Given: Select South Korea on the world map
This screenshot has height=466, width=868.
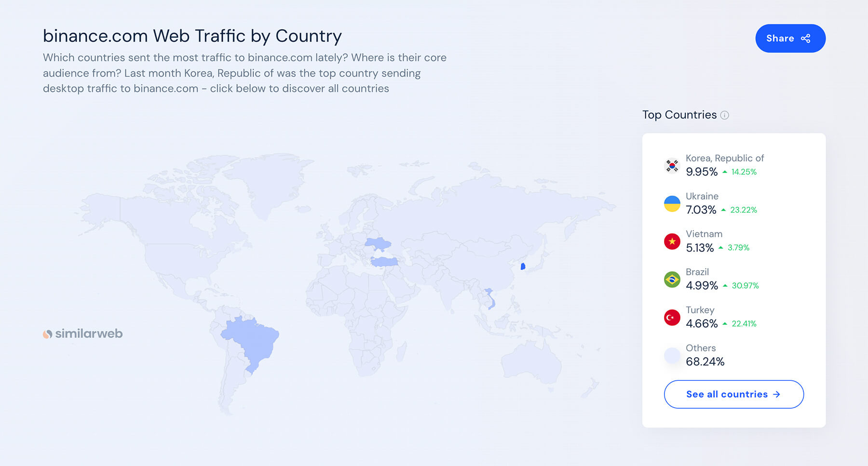Looking at the screenshot, I should coord(523,266).
